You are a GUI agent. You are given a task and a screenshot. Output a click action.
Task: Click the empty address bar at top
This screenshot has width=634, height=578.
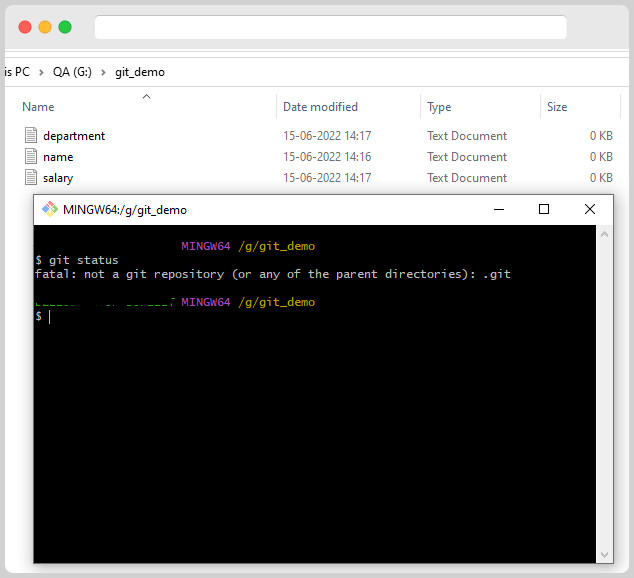coord(331,27)
